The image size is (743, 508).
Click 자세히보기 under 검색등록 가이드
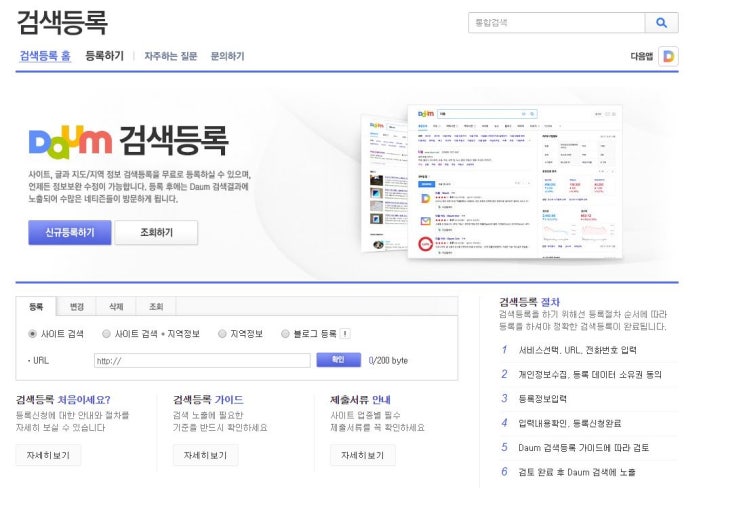coord(206,455)
